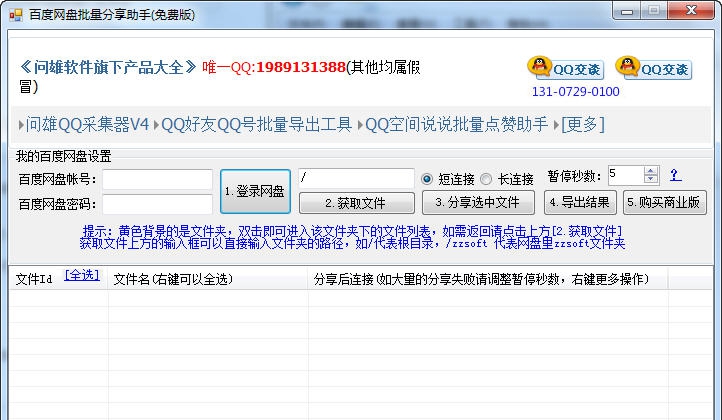Open 《问雄软件旗下产品大全》 link
Screen dimensions: 722x420
(x=108, y=67)
